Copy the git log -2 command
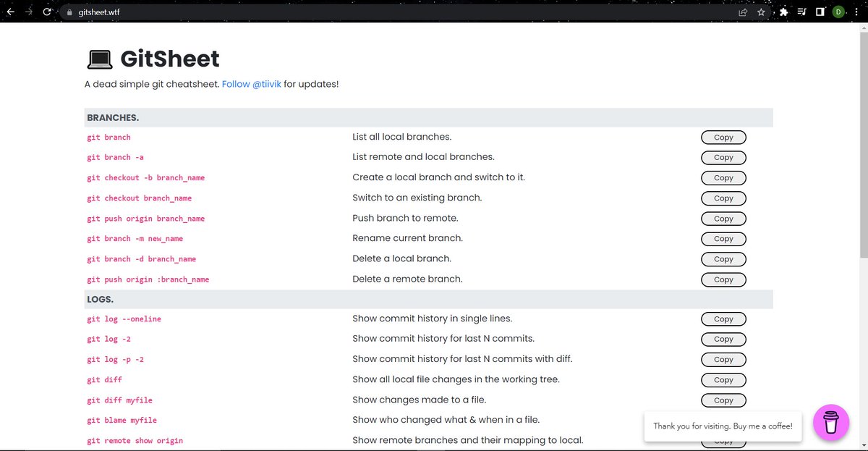The height and width of the screenshot is (451, 868). pos(723,340)
